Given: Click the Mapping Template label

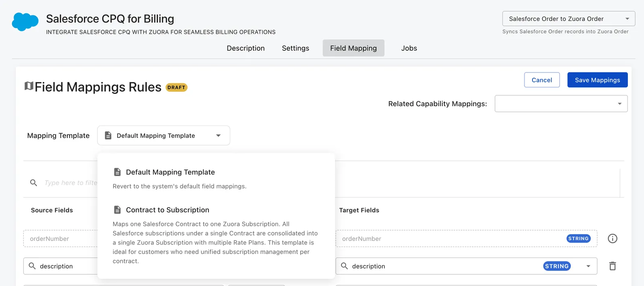Looking at the screenshot, I should click(x=58, y=136).
